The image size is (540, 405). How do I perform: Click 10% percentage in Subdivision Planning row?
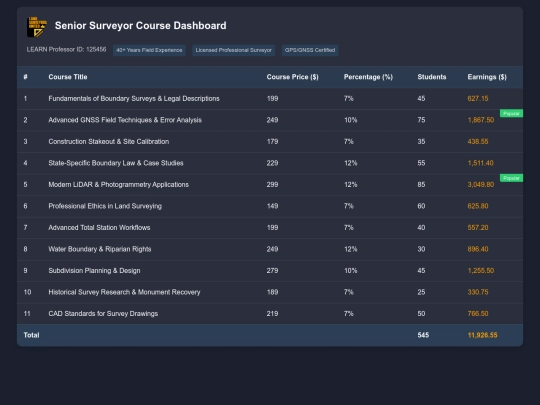[x=351, y=271]
